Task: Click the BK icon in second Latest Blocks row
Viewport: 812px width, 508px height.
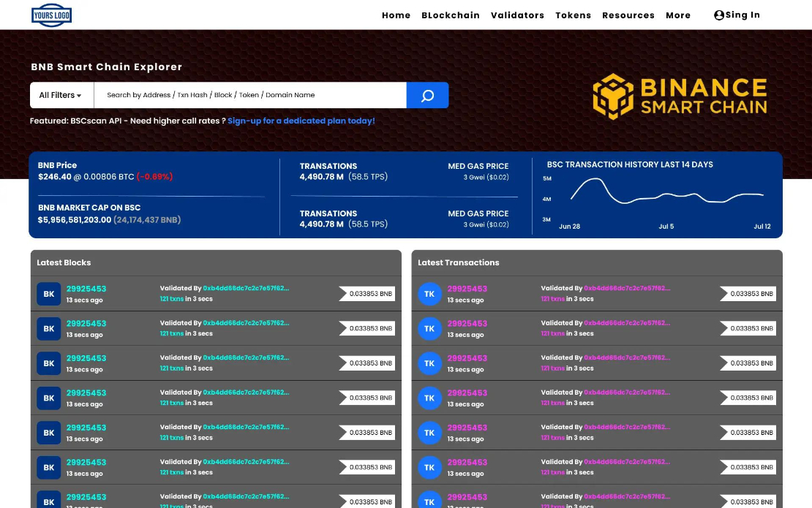Action: coord(49,328)
